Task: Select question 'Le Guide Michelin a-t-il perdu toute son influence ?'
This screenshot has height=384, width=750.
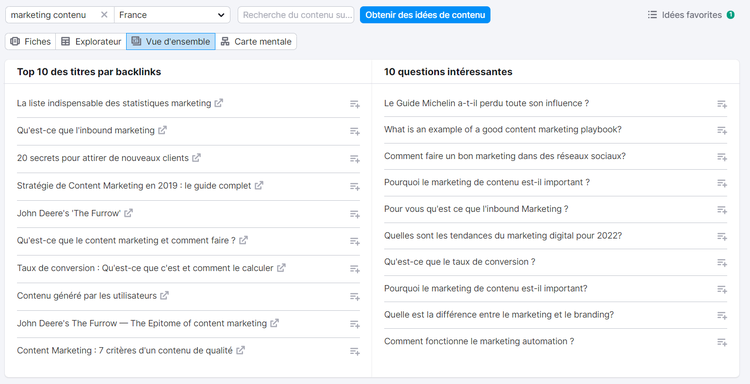Action: (486, 103)
